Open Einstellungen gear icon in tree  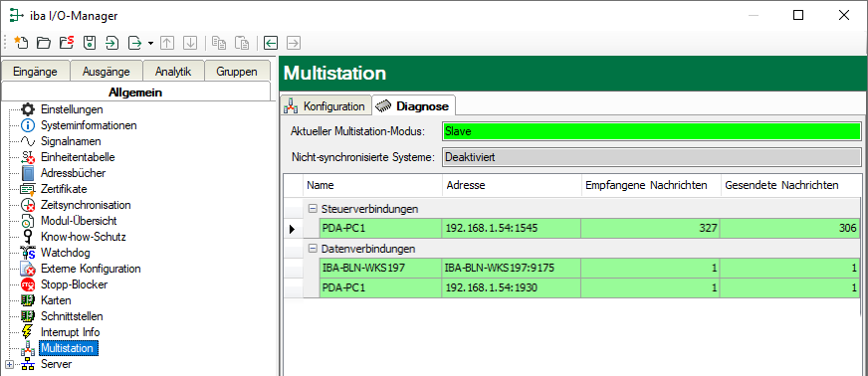(28, 109)
